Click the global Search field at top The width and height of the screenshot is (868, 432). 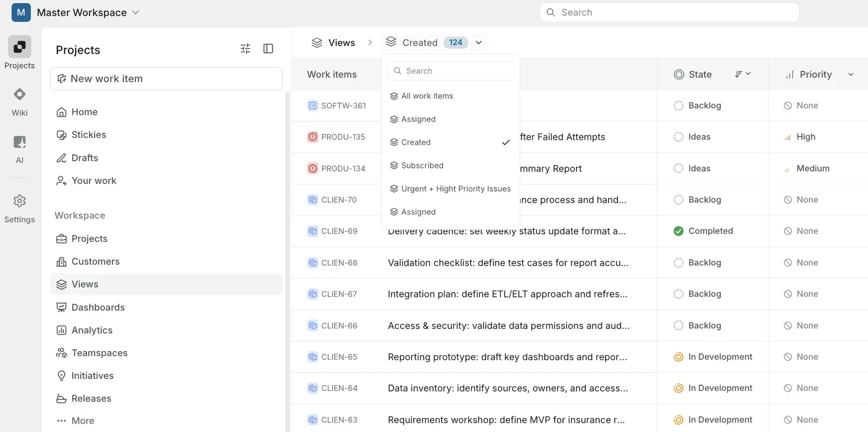pyautogui.click(x=670, y=12)
